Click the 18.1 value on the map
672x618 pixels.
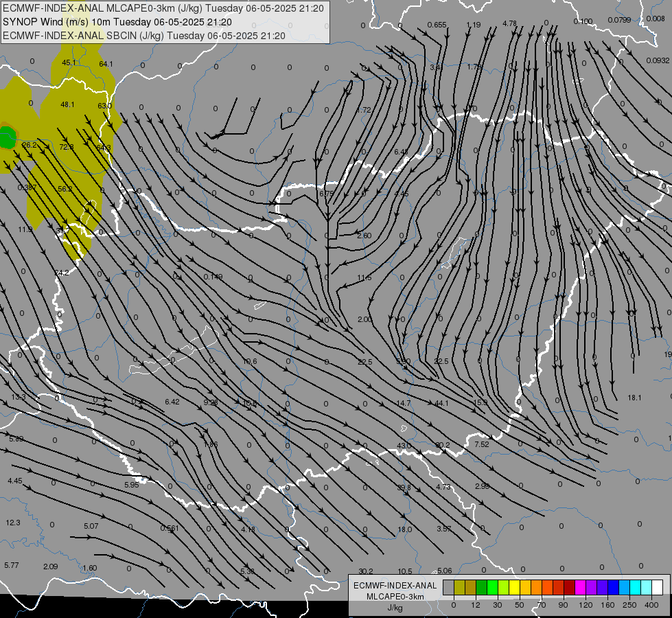point(634,398)
